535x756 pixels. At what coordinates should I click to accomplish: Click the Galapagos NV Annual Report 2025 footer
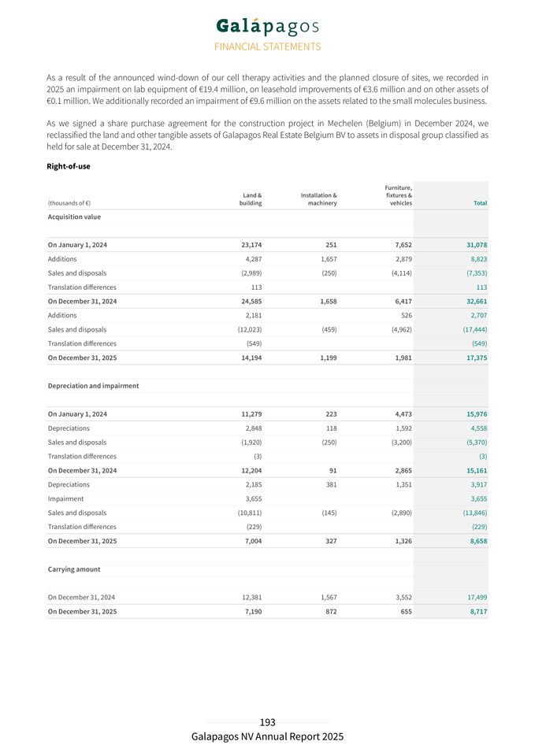pos(267,736)
